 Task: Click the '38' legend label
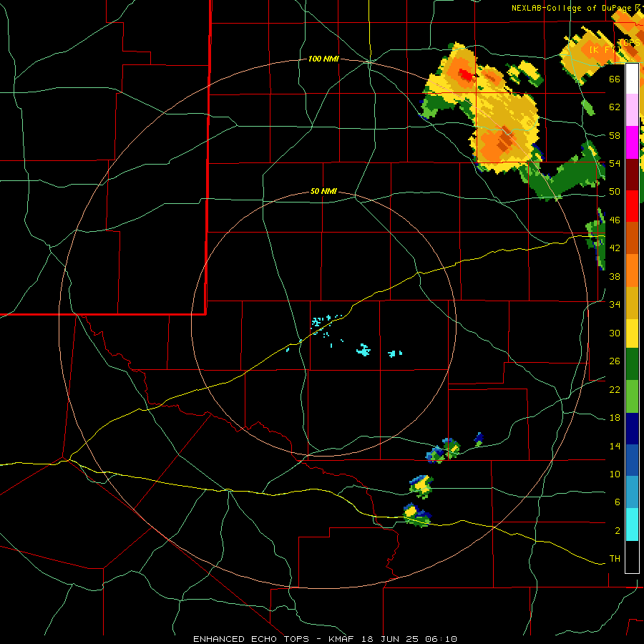615,276
